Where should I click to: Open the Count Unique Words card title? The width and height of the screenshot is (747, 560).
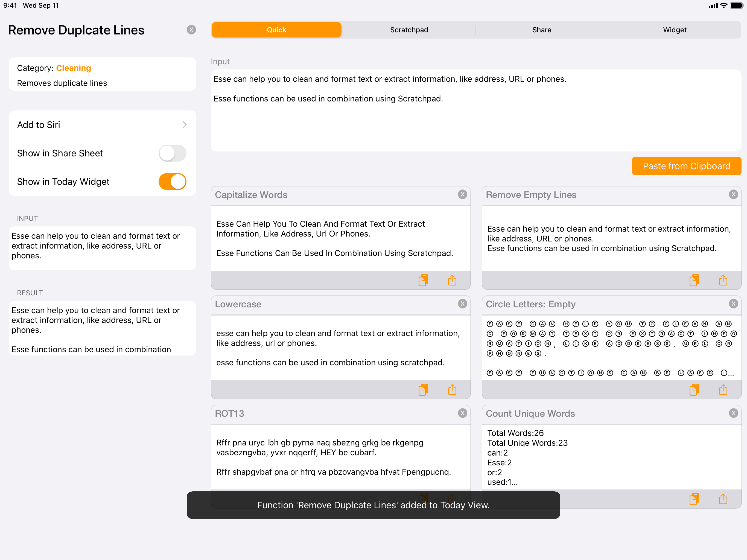[530, 413]
